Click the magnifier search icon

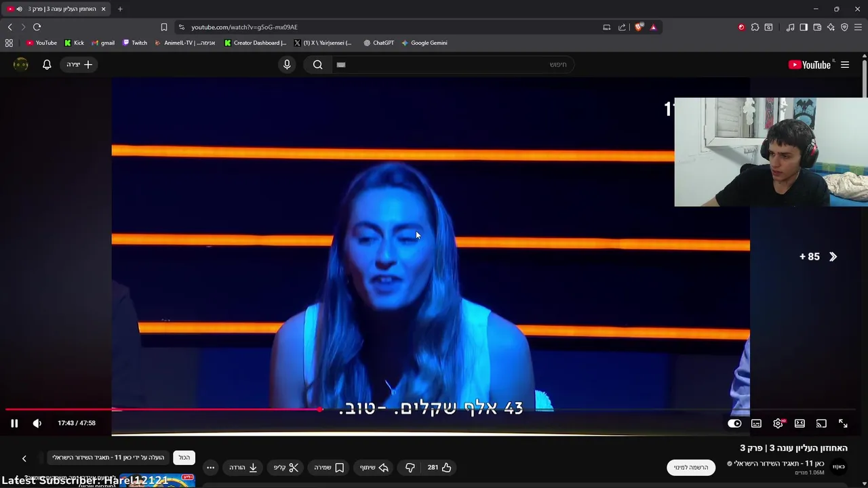[317, 64]
